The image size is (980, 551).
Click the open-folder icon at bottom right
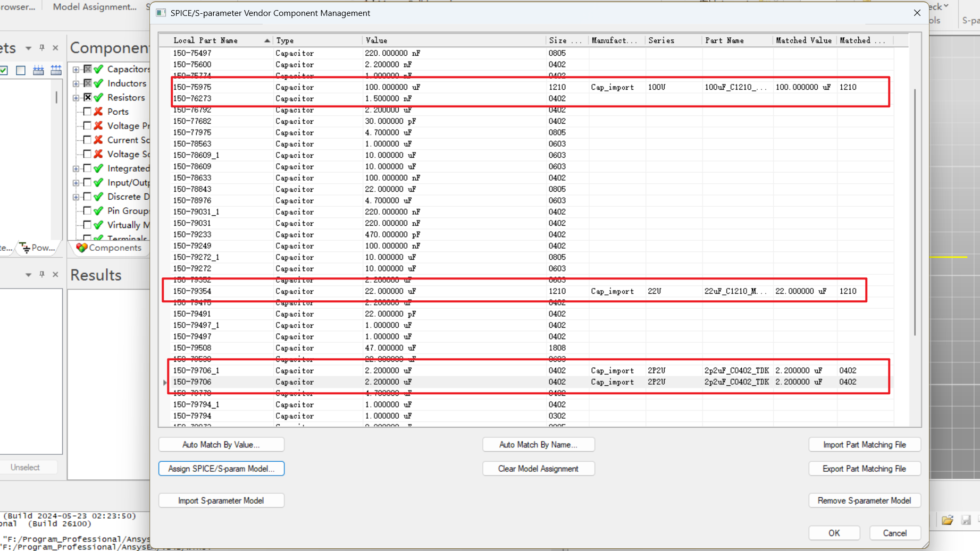(x=948, y=520)
